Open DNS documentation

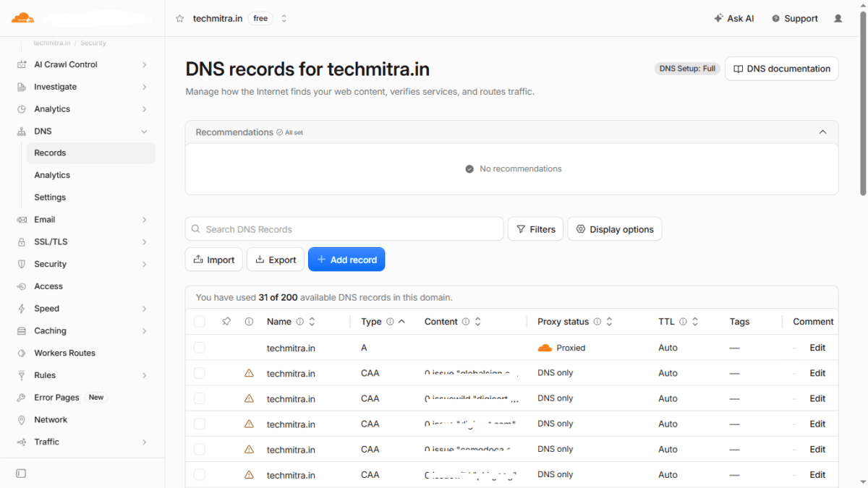[x=782, y=69]
